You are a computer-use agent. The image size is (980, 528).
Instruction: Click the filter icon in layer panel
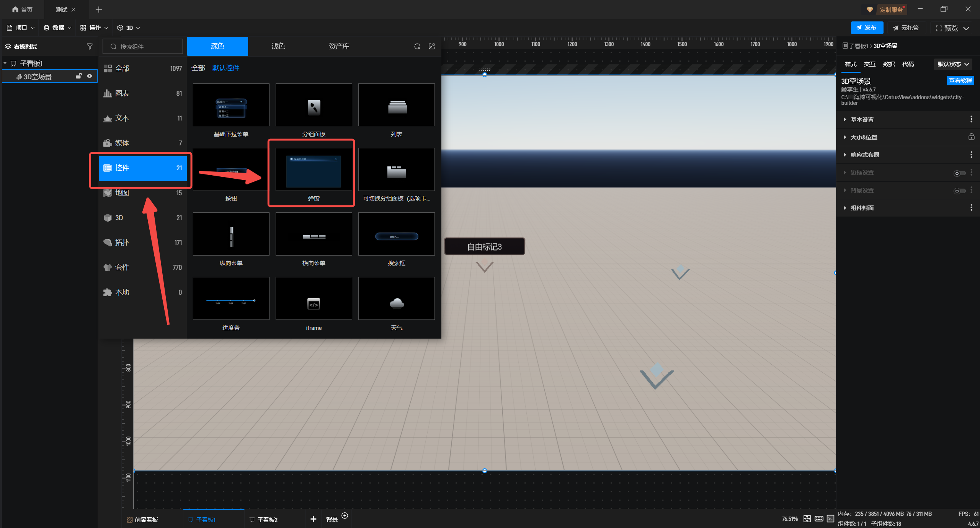click(x=90, y=46)
